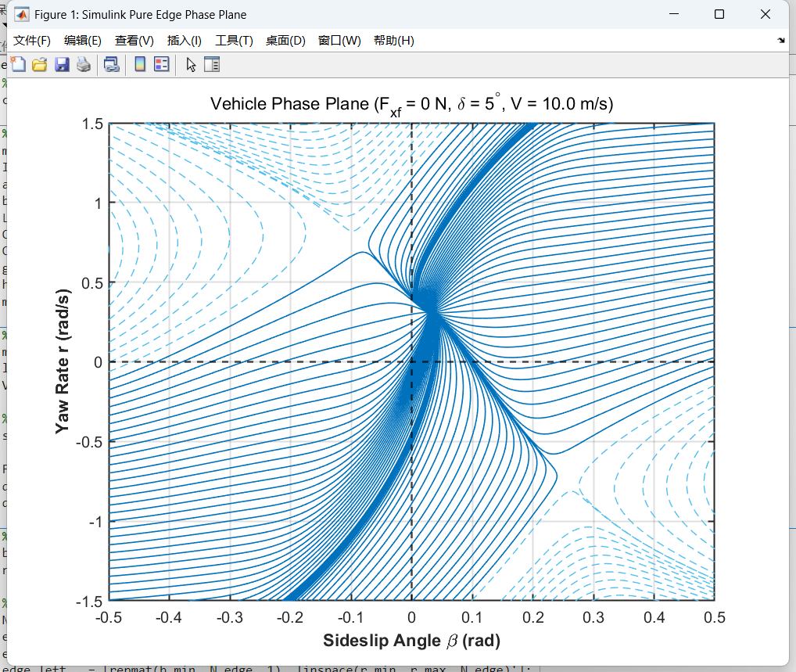The height and width of the screenshot is (672, 796).
Task: Dock the figure using the small arrow
Action: [781, 40]
